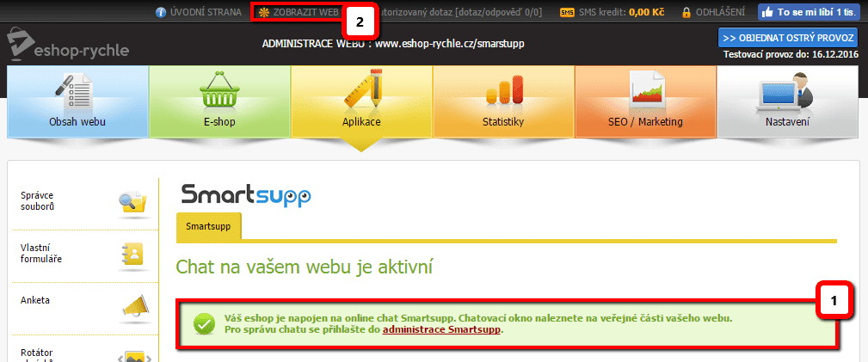Click the blue info icon beside ÚVODNÍ STRANA

(x=161, y=12)
